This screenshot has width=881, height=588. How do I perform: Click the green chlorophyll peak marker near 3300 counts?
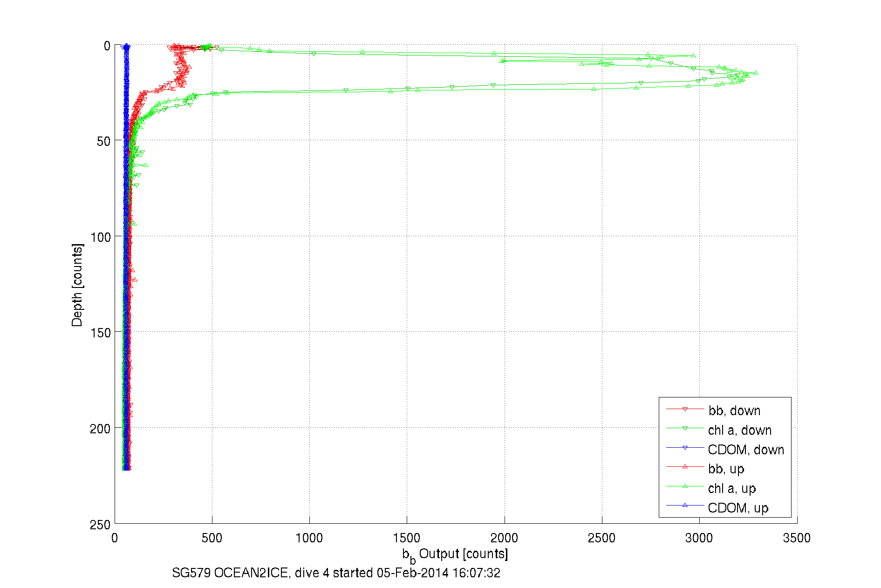pos(756,73)
